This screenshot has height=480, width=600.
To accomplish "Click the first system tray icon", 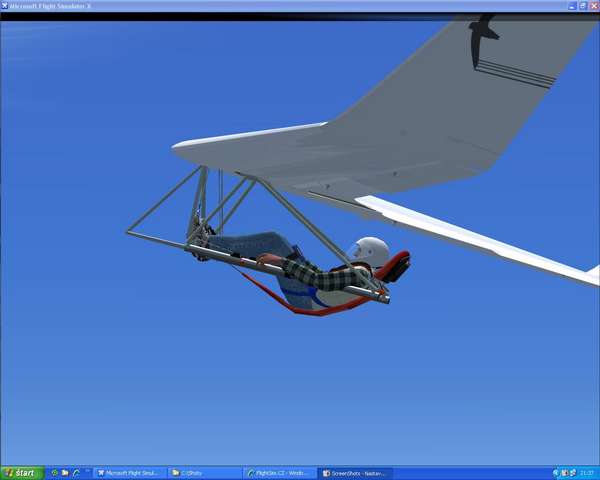I will click(x=556, y=473).
